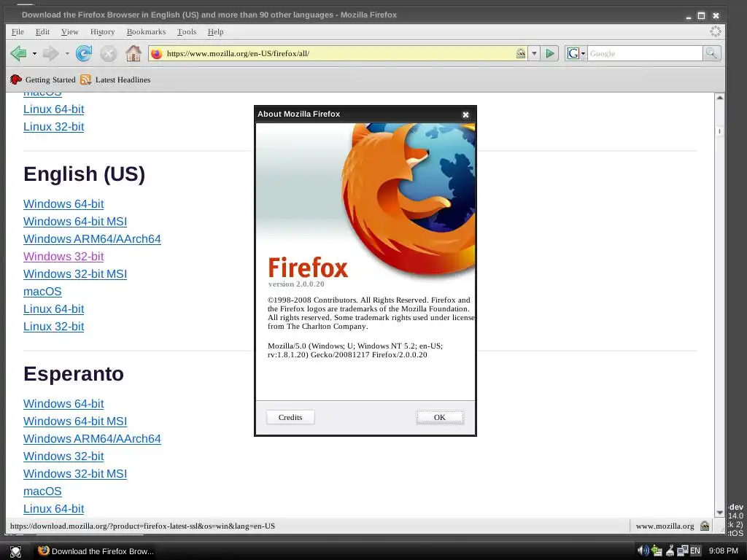The height and width of the screenshot is (560, 747).
Task: Click English (US) Windows ARM64/AArch64 link
Action: pos(92,239)
